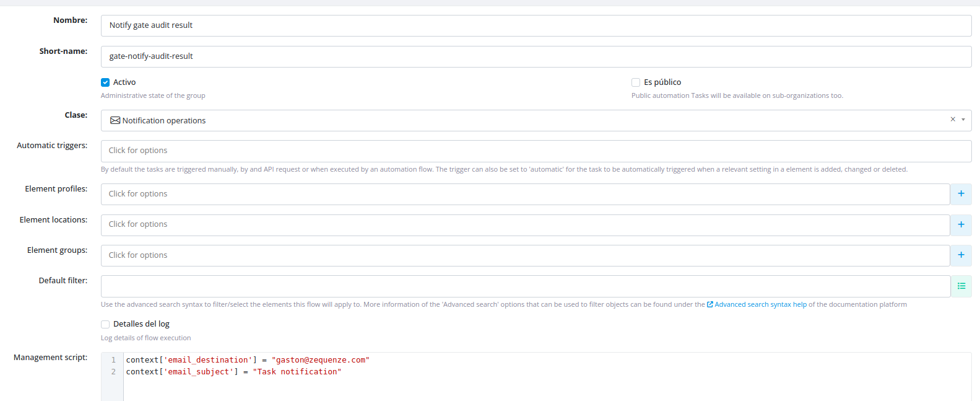Clear the Clase selection with the x icon
Screen dimensions: 980x401
pos(953,120)
